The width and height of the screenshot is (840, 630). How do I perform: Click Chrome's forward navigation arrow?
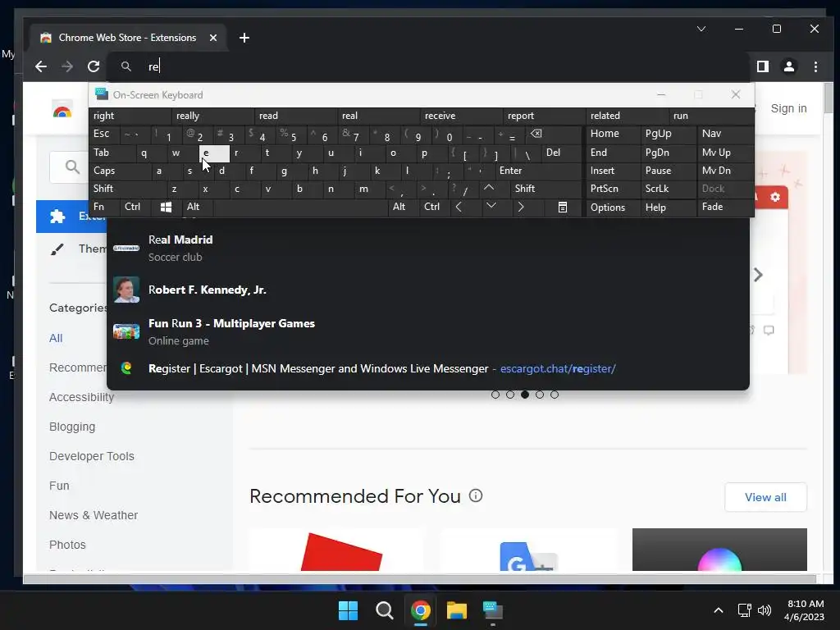pyautogui.click(x=67, y=66)
